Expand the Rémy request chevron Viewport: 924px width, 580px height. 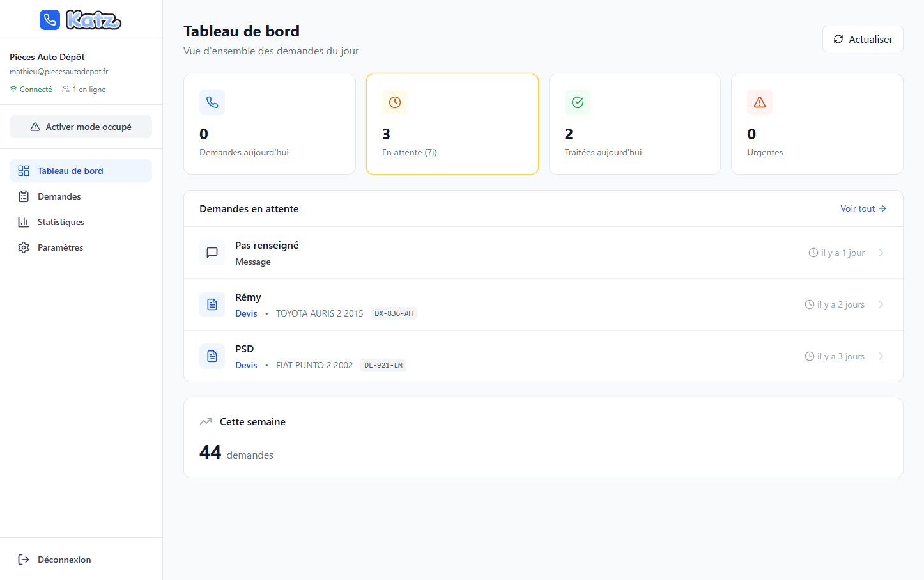click(x=881, y=304)
